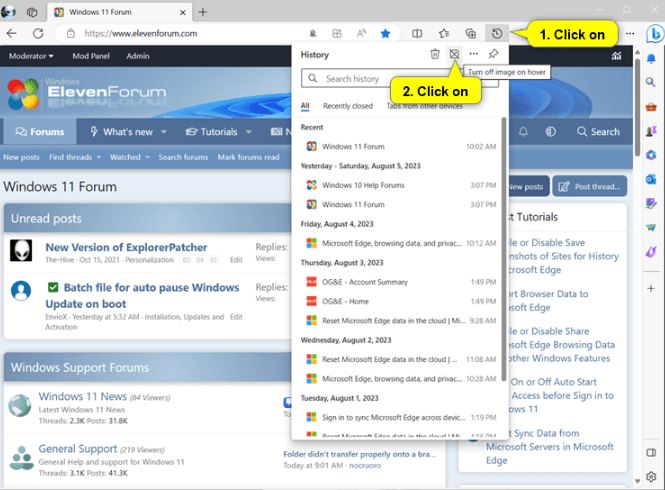Image resolution: width=665 pixels, height=490 pixels.
Task: Open tab actions menu icon
Action: [32, 12]
